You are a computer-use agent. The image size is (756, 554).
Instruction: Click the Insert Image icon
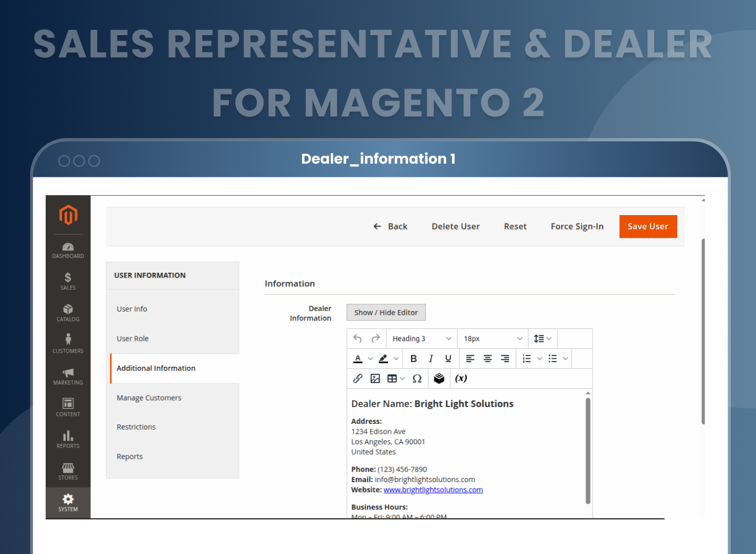tap(375, 378)
